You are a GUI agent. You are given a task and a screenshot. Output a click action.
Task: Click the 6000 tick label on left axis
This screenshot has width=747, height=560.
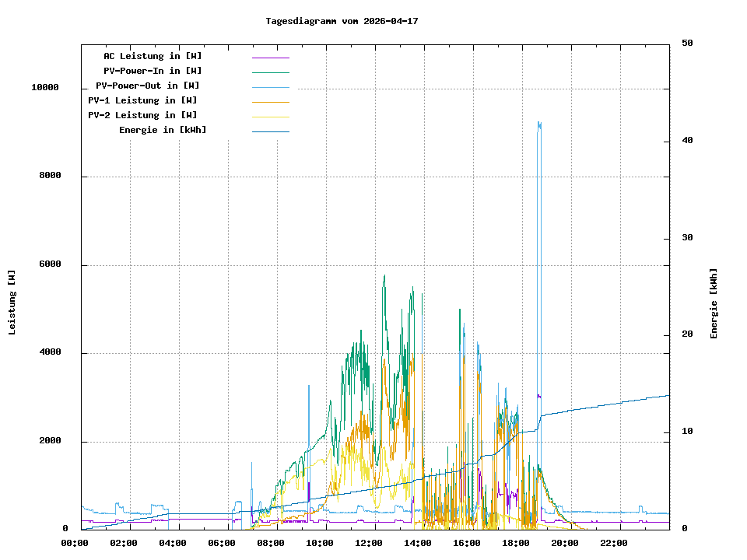[51, 264]
